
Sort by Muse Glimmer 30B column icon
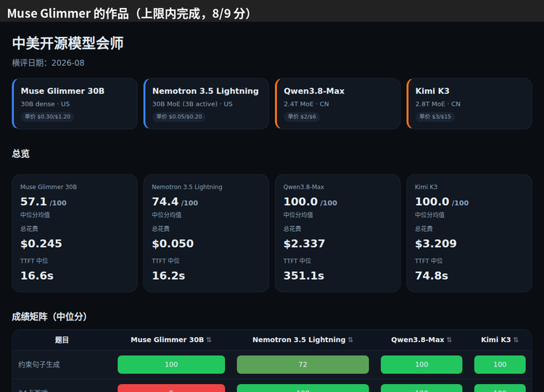(x=209, y=340)
